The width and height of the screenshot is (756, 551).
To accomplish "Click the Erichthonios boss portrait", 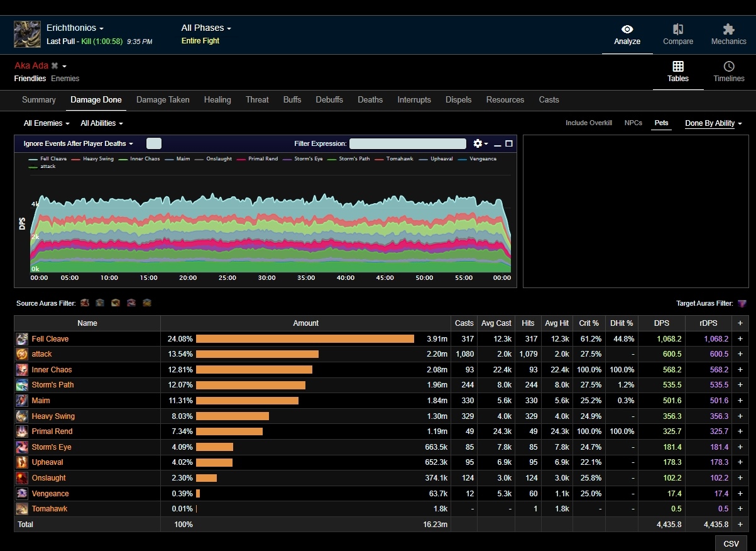I will pyautogui.click(x=28, y=35).
